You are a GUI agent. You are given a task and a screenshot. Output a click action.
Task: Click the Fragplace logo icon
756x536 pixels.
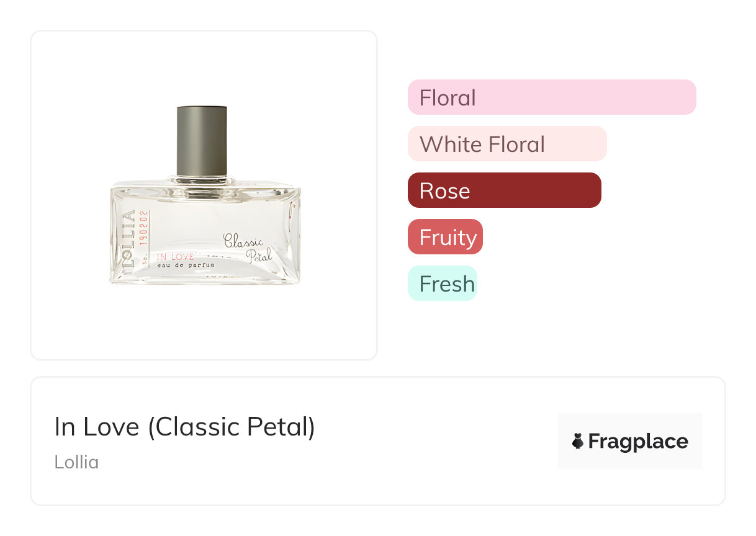[578, 441]
